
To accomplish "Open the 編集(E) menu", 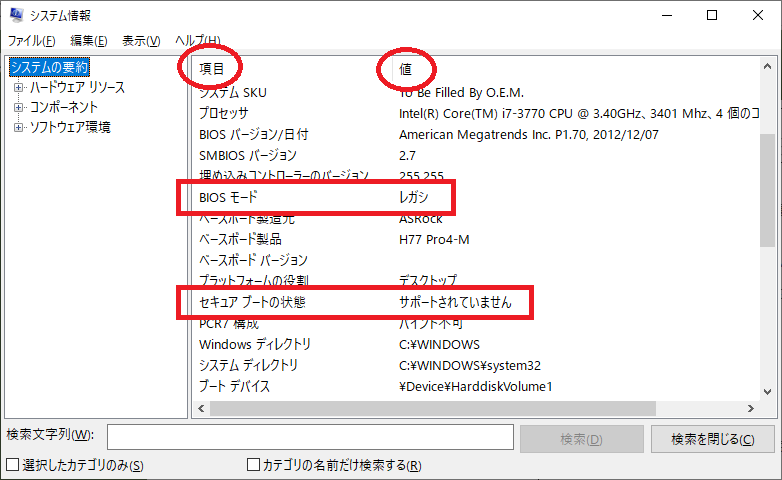I will (x=88, y=41).
